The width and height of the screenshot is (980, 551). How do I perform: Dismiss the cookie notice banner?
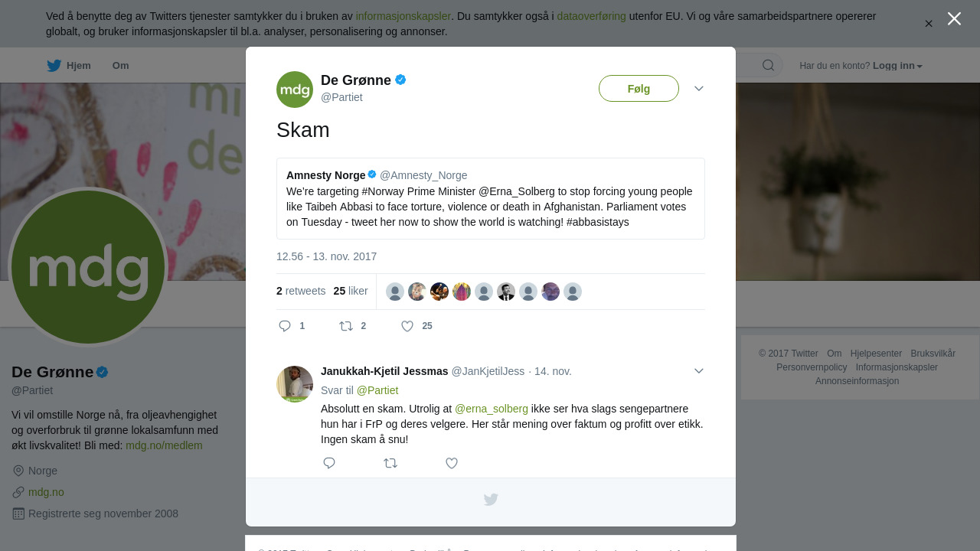[929, 24]
